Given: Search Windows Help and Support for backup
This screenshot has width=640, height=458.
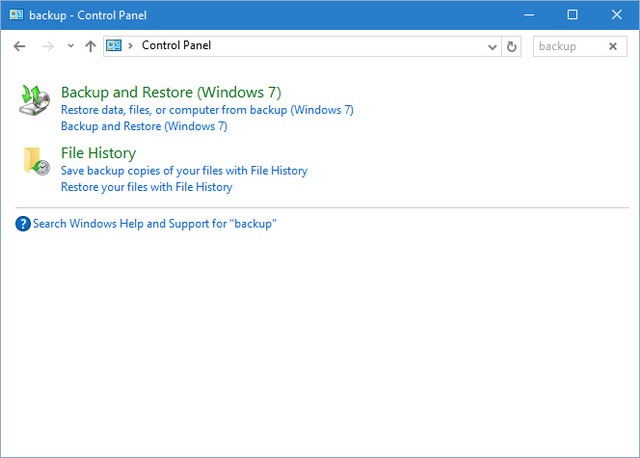Looking at the screenshot, I should [155, 224].
